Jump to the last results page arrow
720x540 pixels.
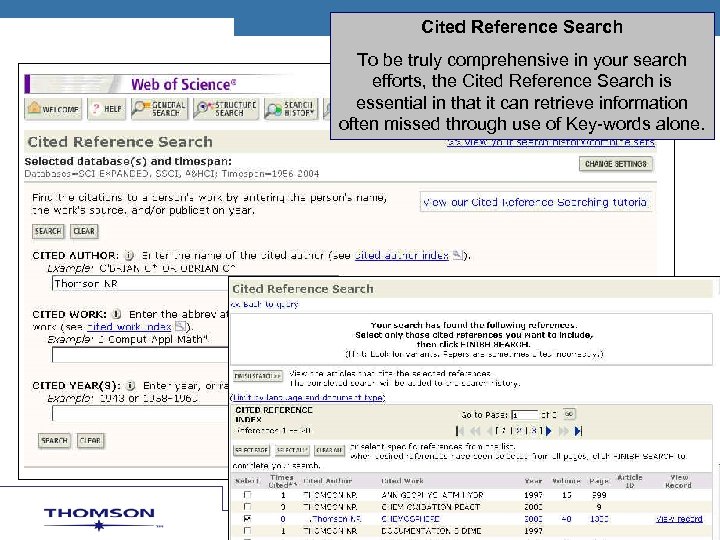(579, 431)
